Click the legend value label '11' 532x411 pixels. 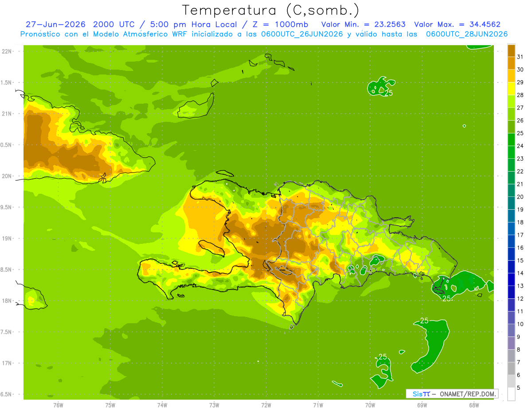point(520,311)
